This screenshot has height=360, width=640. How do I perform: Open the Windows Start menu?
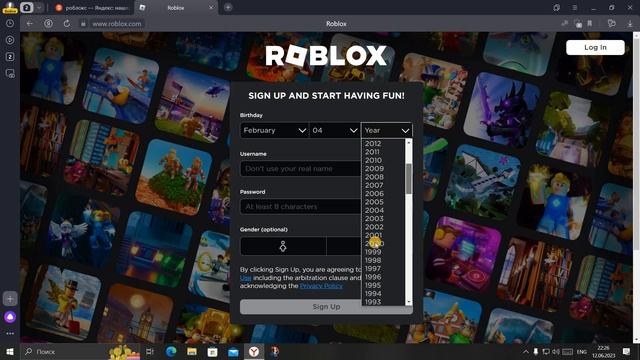(x=10, y=351)
